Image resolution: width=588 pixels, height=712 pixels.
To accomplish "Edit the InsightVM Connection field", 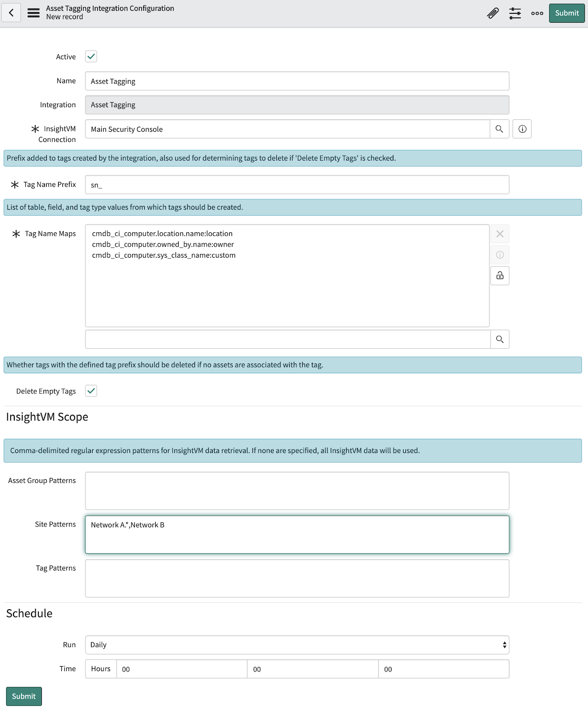I will point(288,129).
